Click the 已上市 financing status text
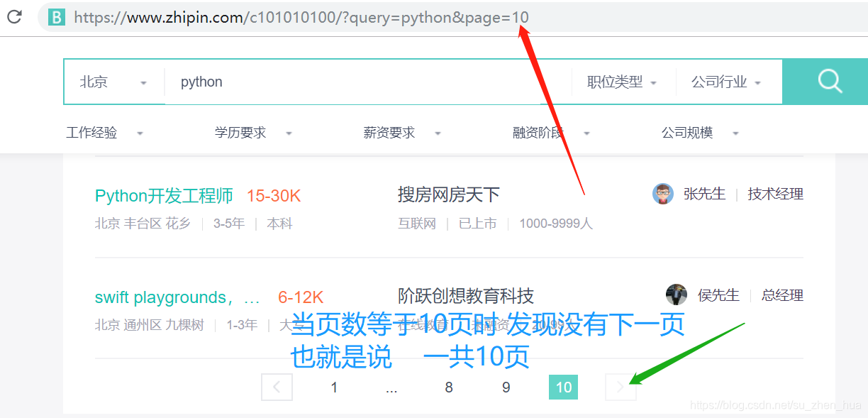868x418 pixels. pyautogui.click(x=477, y=224)
